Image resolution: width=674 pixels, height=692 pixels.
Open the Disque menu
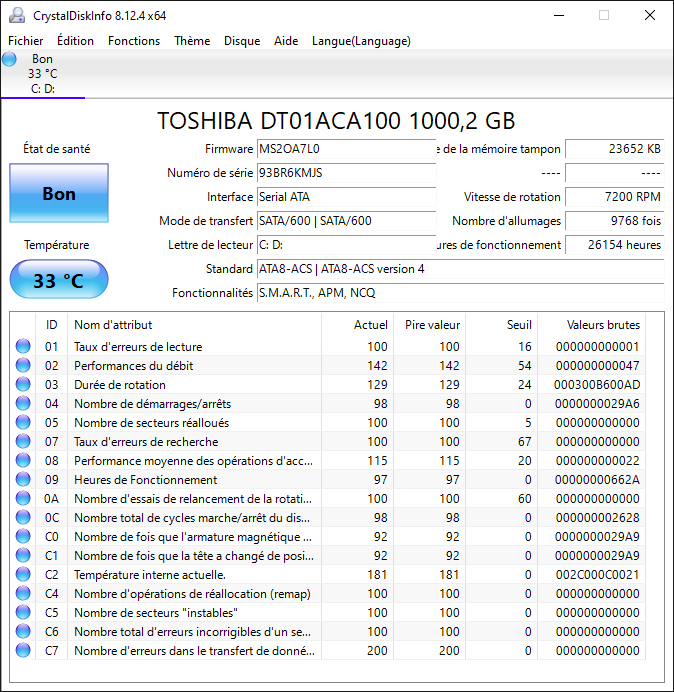(242, 41)
